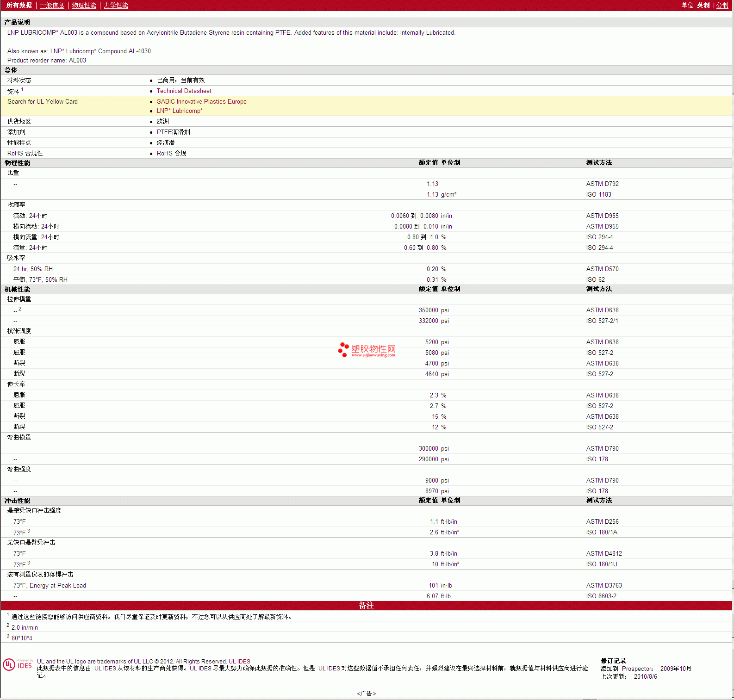Click footnote 2 superscript under 拉伸模量
The height and width of the screenshot is (700, 734).
(x=20, y=309)
